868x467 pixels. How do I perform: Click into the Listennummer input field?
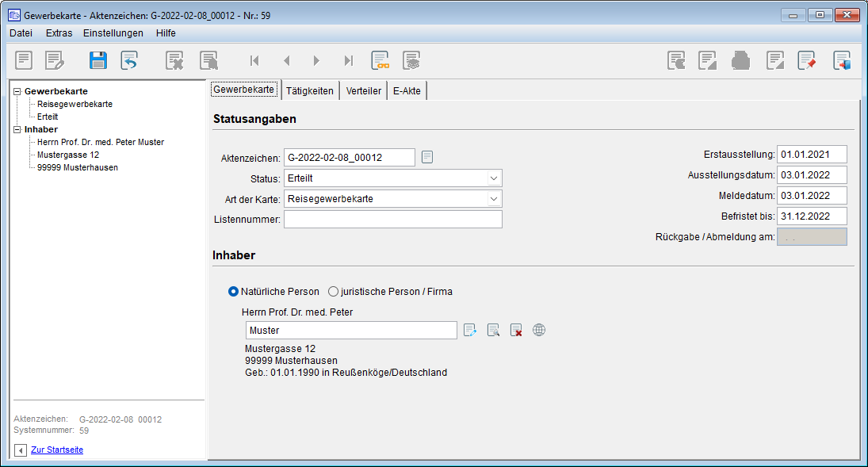point(392,220)
